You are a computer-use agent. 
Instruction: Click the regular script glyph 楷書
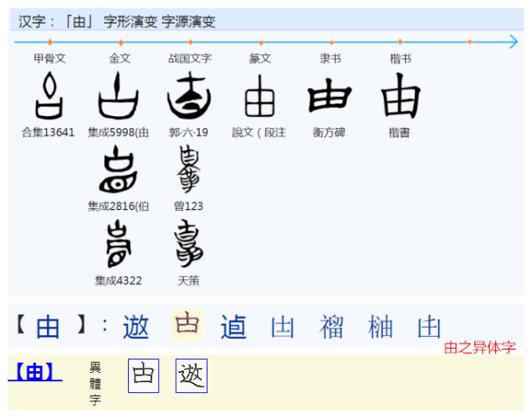[401, 96]
